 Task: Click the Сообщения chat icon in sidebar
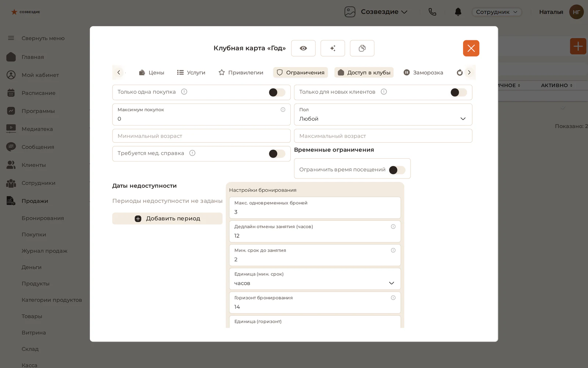click(x=11, y=147)
